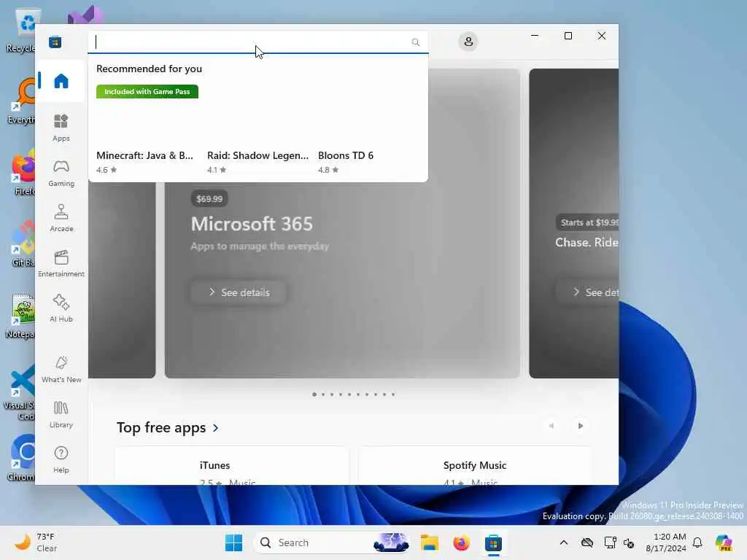Click the muted volume tray icon
Screen dimensions: 747x560
coord(628,542)
